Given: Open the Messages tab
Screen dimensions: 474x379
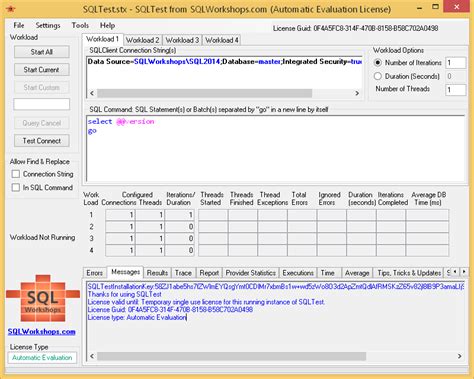Looking at the screenshot, I should tap(125, 272).
